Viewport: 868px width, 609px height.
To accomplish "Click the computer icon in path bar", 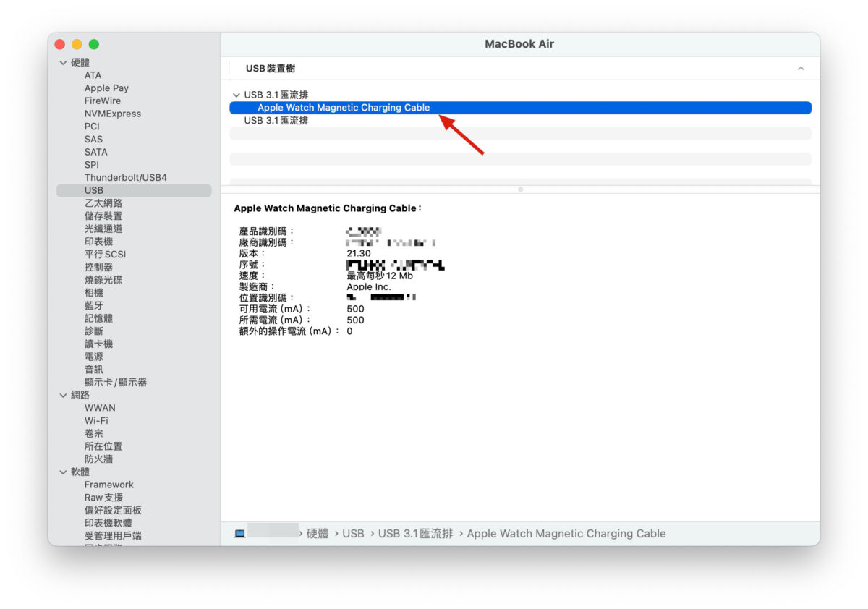I will click(239, 534).
